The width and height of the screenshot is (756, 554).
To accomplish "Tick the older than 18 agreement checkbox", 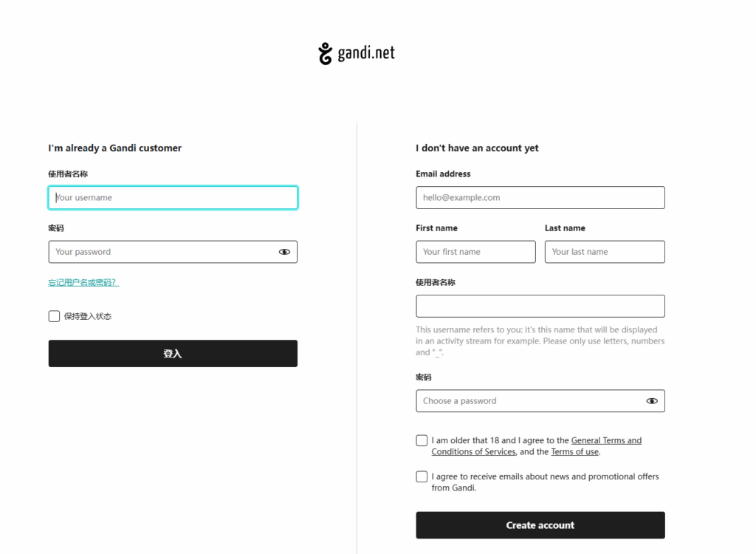I will click(x=422, y=441).
